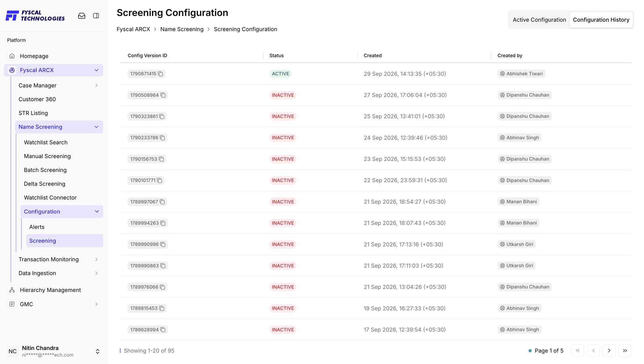
Task: Click Fyscal ARCX breadcrumb link
Action: point(133,29)
